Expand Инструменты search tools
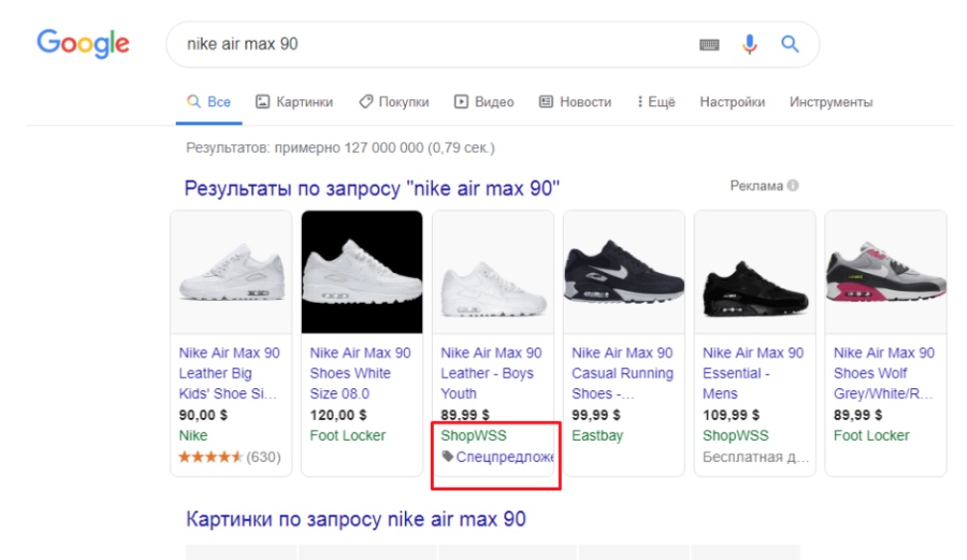The image size is (967, 560). point(830,102)
